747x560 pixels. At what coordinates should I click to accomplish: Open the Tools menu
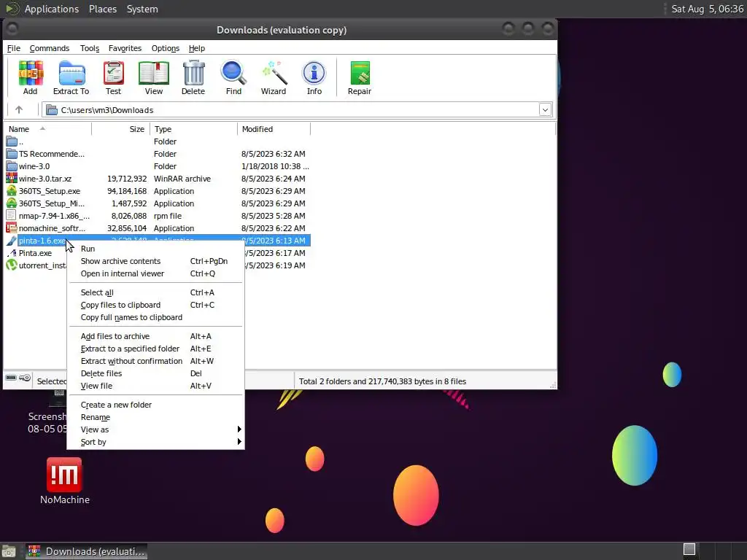click(x=90, y=48)
